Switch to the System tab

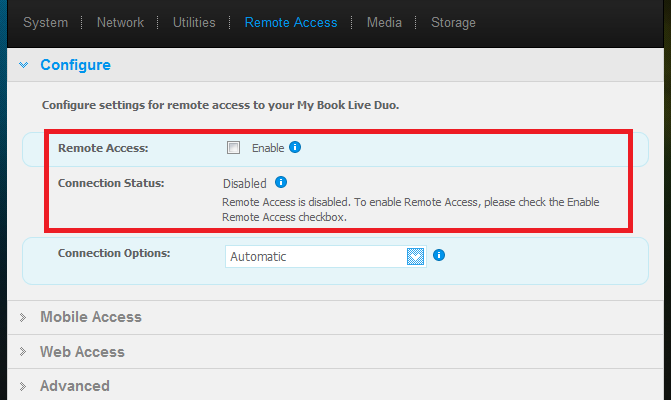(x=46, y=22)
